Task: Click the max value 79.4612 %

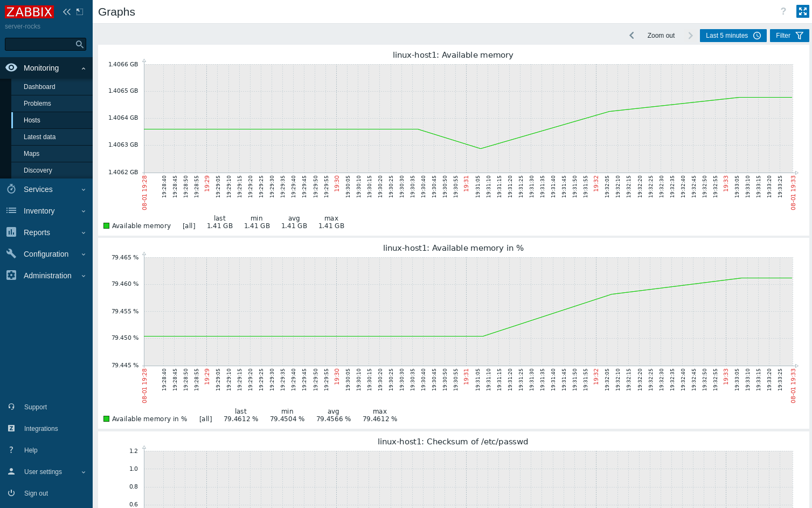Action: (380, 419)
